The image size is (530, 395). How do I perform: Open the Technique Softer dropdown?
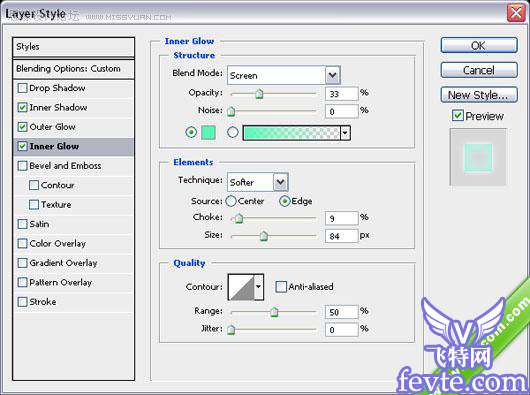[281, 182]
